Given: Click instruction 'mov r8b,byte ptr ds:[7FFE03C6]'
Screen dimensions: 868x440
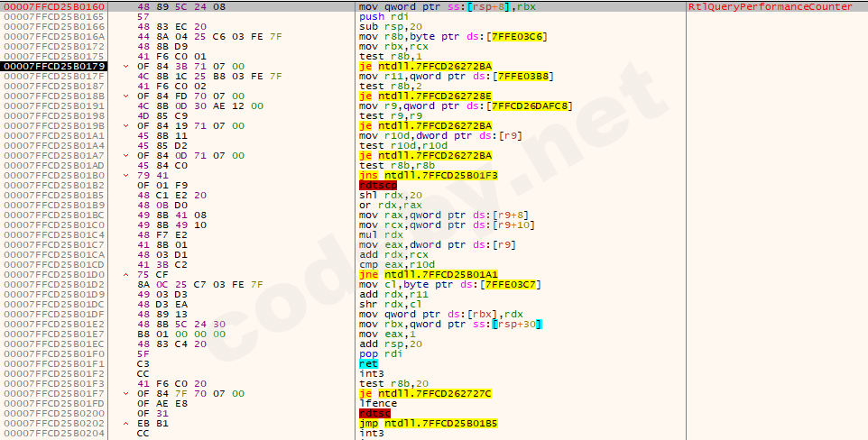Looking at the screenshot, I should point(453,37).
